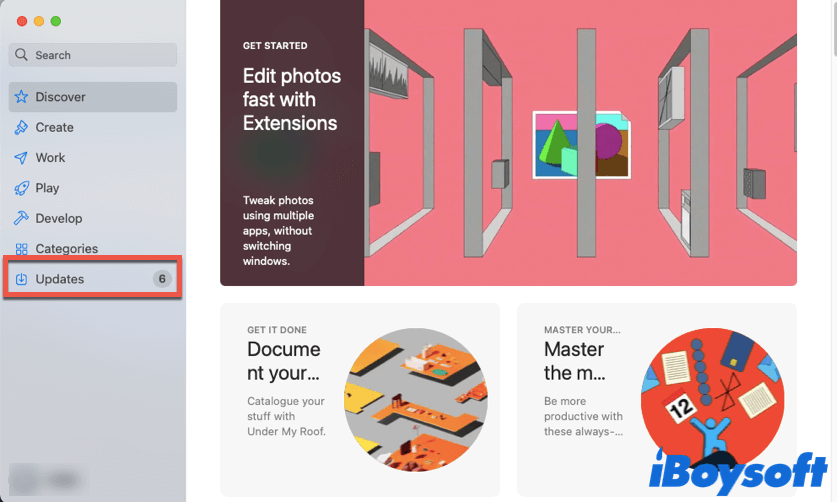Click into the Search field
This screenshot has height=502, width=837.
coord(93,55)
